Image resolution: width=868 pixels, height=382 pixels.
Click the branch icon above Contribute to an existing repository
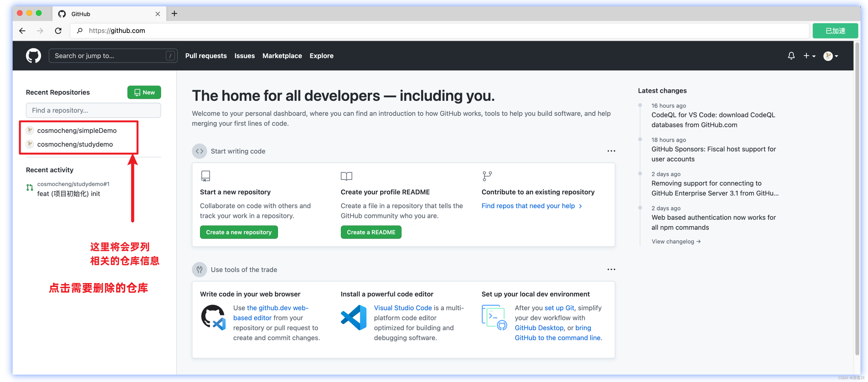pos(487,176)
